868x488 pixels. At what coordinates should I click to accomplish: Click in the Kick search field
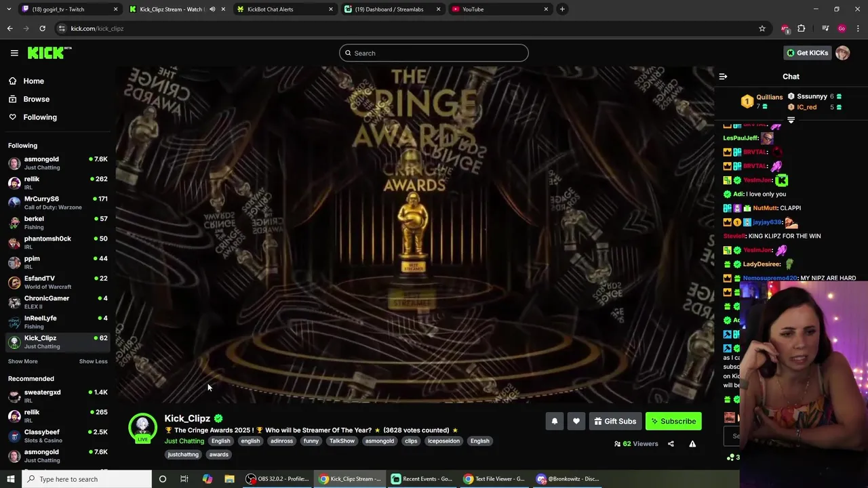point(434,53)
